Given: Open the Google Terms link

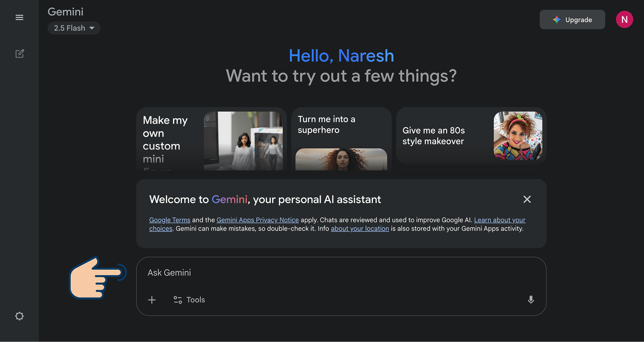Looking at the screenshot, I should tap(170, 220).
